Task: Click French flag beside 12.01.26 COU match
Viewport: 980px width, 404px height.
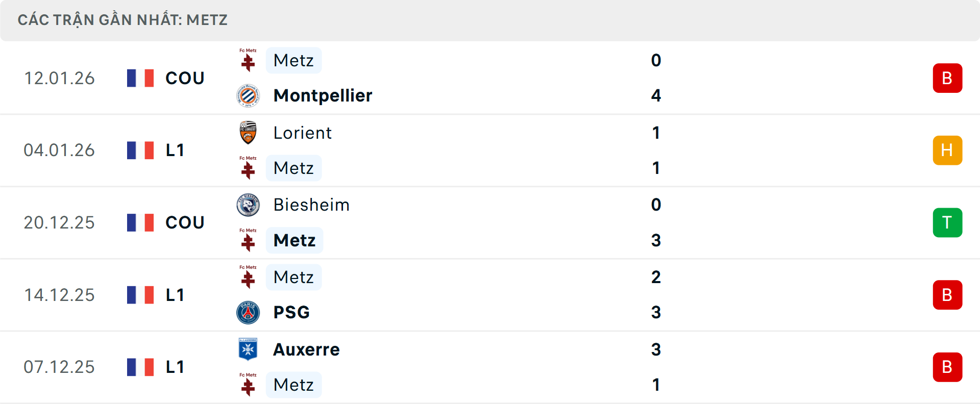Action: coord(140,78)
